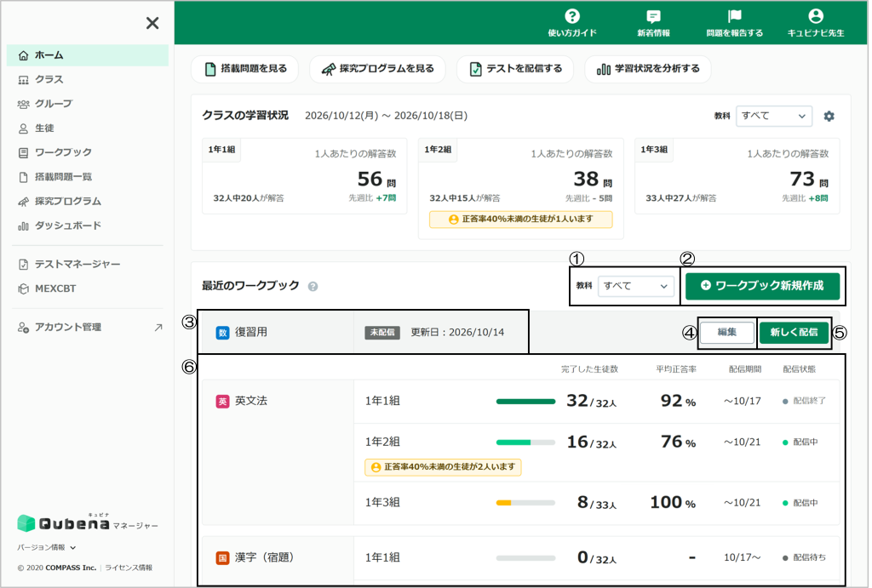Click the 国 subject icon for 漢字（宿題）
The height and width of the screenshot is (588, 872).
222,557
